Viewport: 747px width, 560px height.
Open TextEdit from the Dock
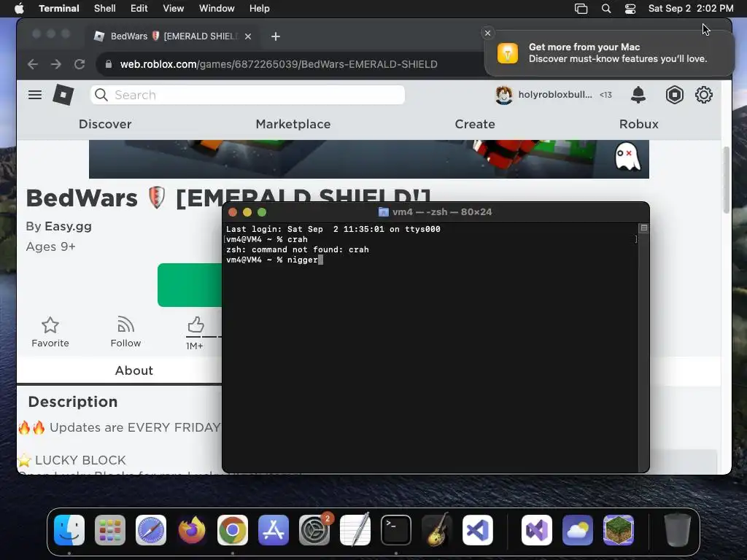coord(355,530)
